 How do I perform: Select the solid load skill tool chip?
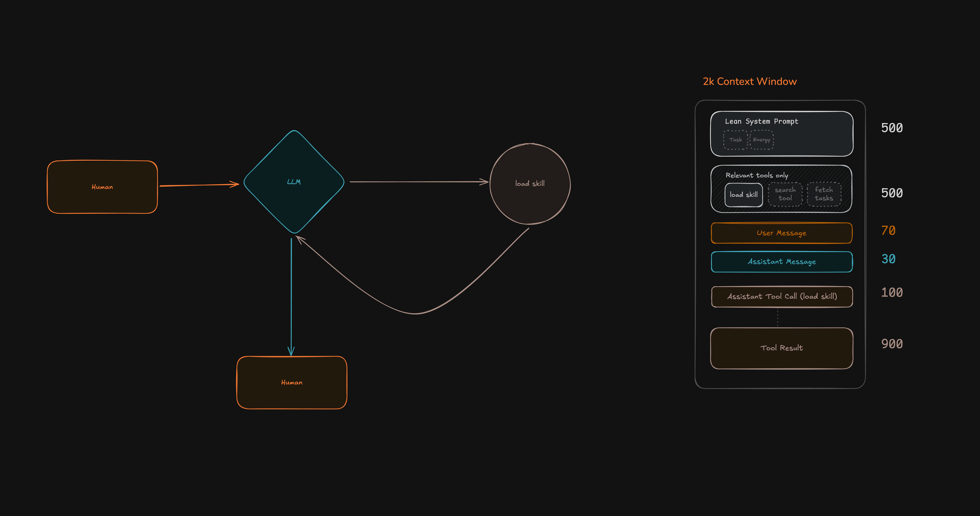click(744, 195)
